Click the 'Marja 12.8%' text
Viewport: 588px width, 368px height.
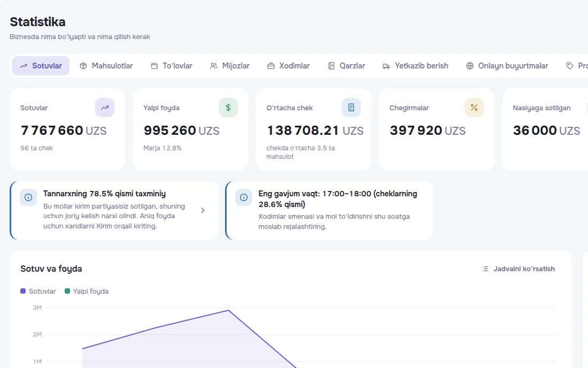pyautogui.click(x=163, y=148)
